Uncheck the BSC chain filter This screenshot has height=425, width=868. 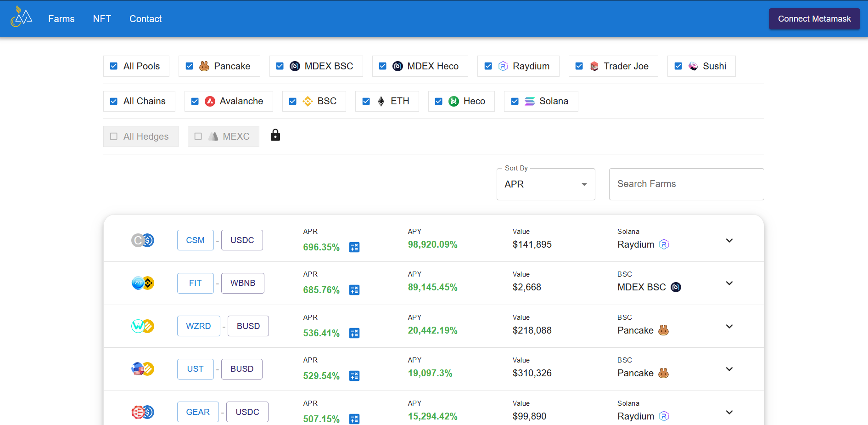pos(293,101)
